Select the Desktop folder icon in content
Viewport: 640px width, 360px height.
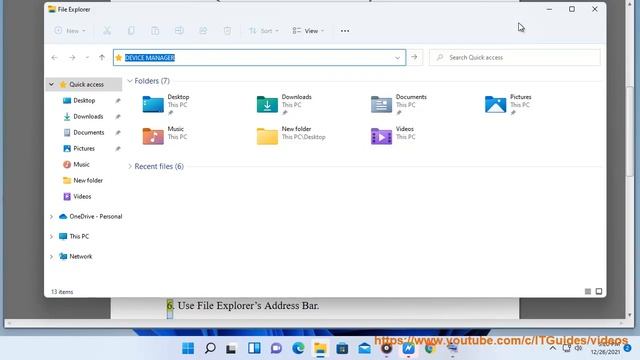click(153, 104)
